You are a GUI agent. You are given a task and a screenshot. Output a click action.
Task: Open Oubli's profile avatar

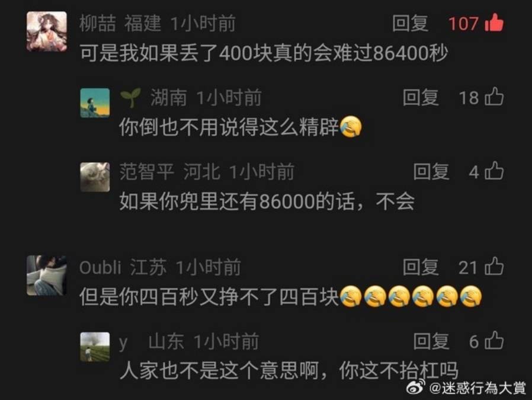47,275
